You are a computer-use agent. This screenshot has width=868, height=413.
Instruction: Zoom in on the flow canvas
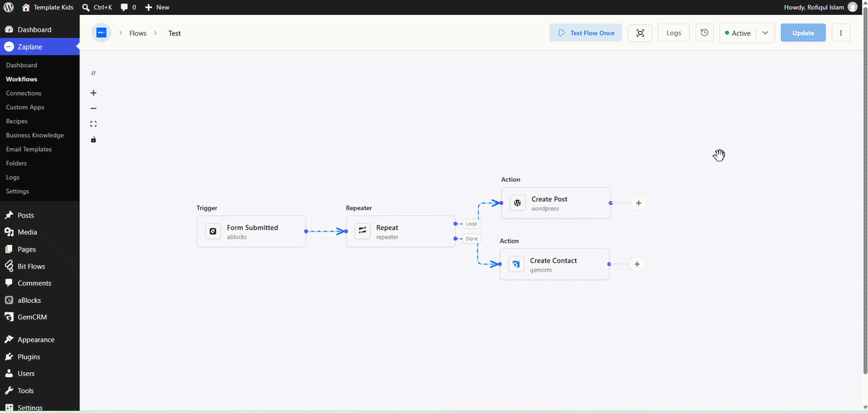[x=94, y=93]
